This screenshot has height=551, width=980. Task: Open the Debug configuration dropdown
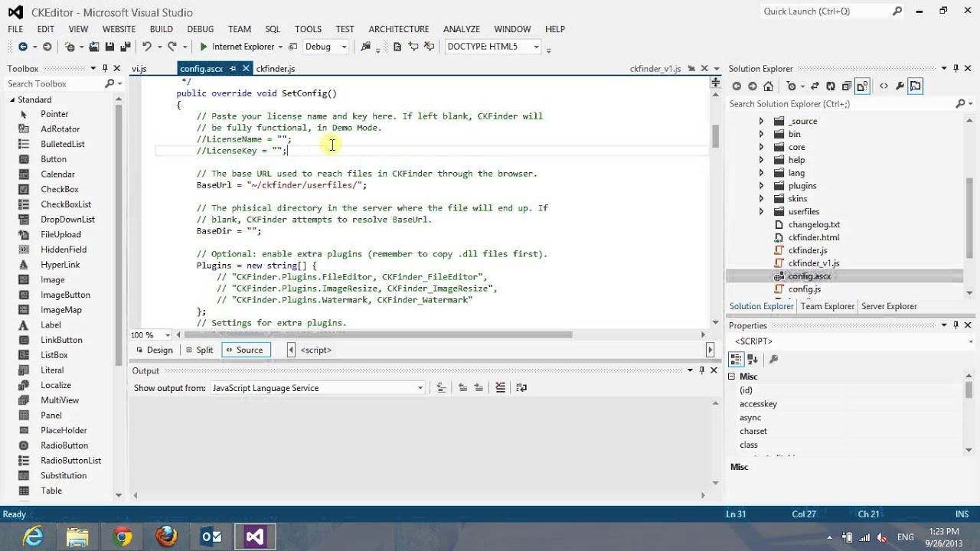point(344,47)
